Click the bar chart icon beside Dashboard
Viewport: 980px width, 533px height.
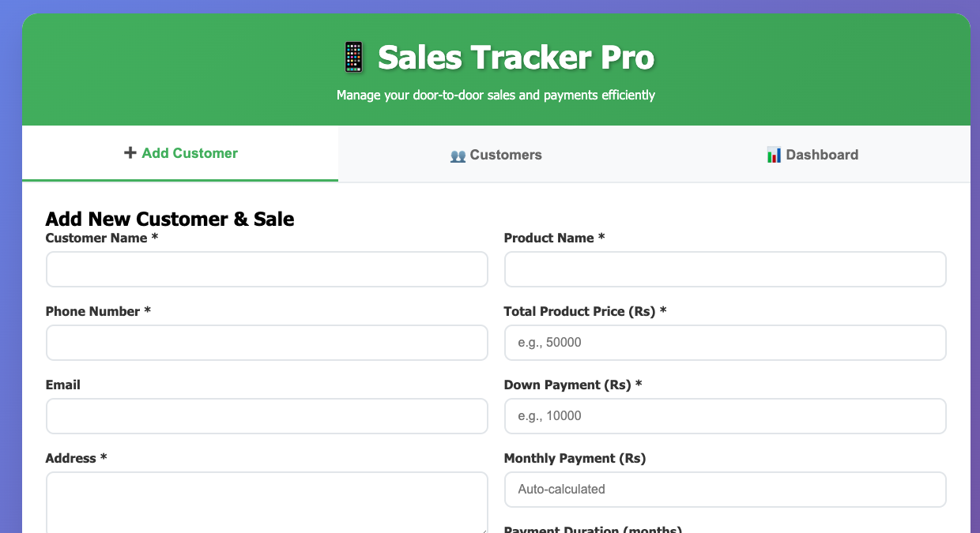774,155
